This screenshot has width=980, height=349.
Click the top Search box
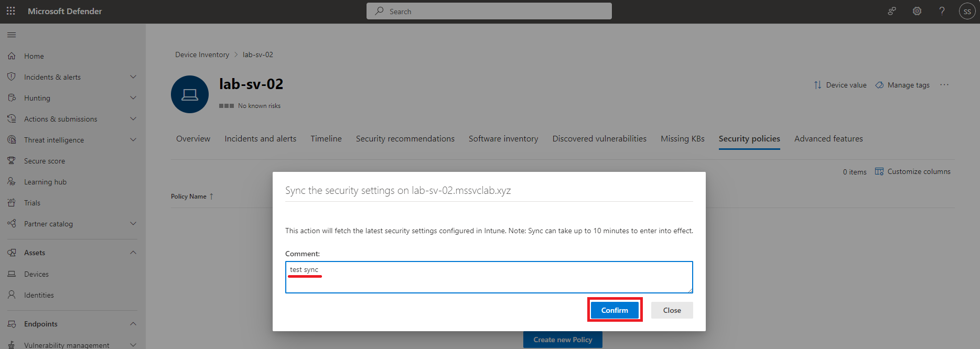pyautogui.click(x=489, y=11)
